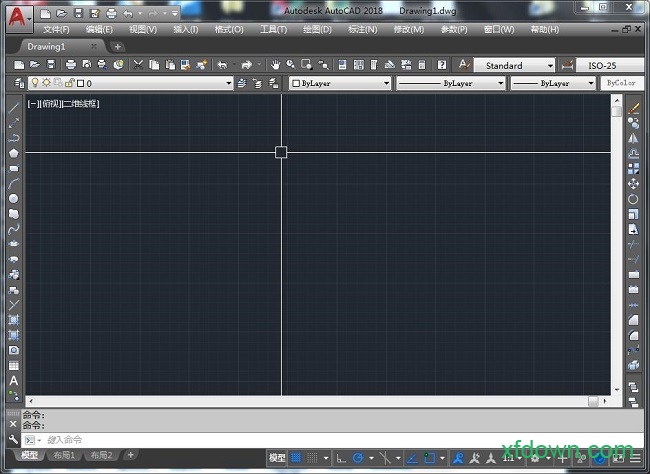This screenshot has height=474, width=650.
Task: Click the new drawing tab plus button
Action: [118, 47]
